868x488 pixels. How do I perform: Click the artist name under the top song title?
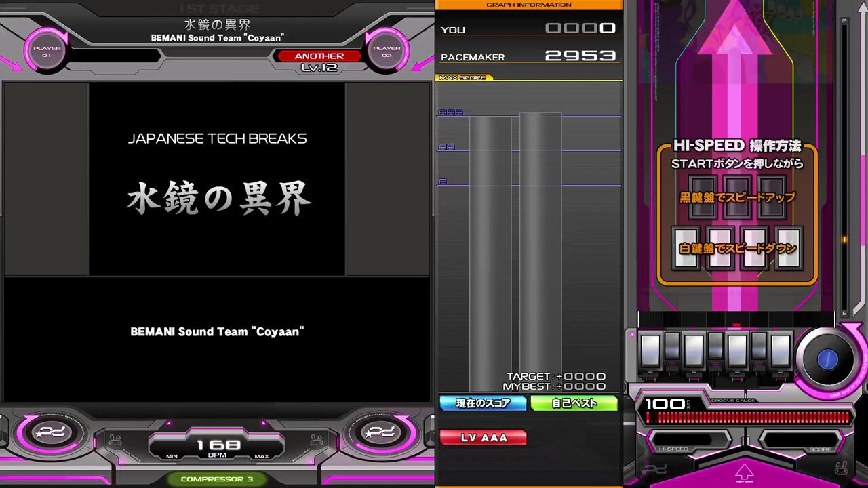[x=217, y=38]
